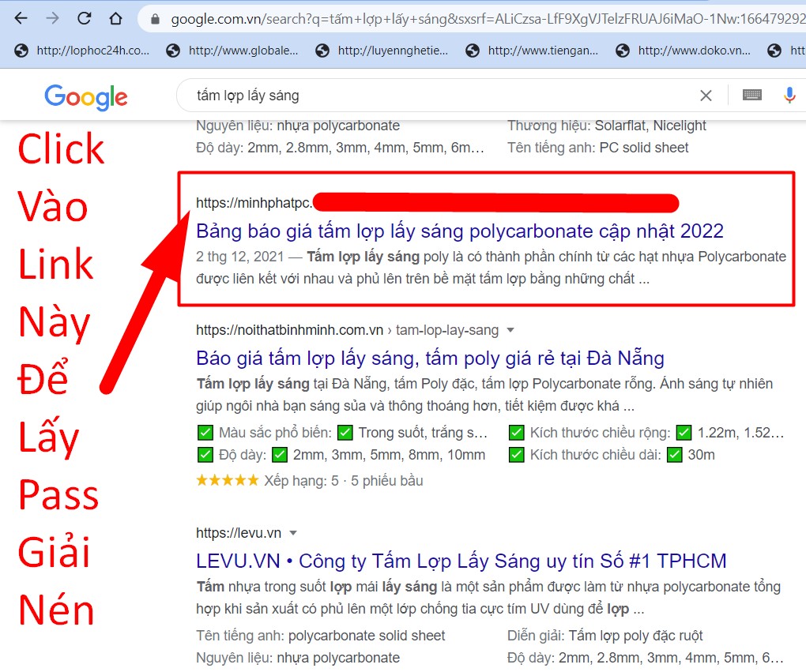The width and height of the screenshot is (806, 672).
Task: Click green check before 'Màu sắc phổ biến'
Action: (205, 433)
